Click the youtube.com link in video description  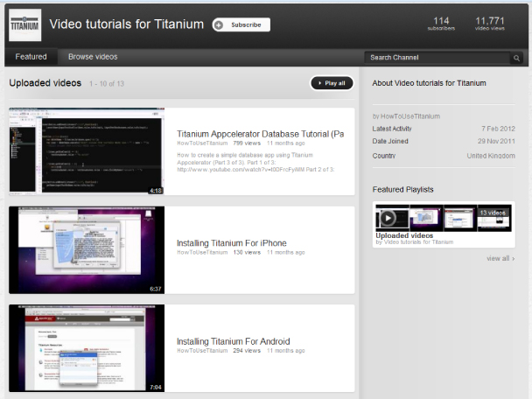click(x=241, y=169)
